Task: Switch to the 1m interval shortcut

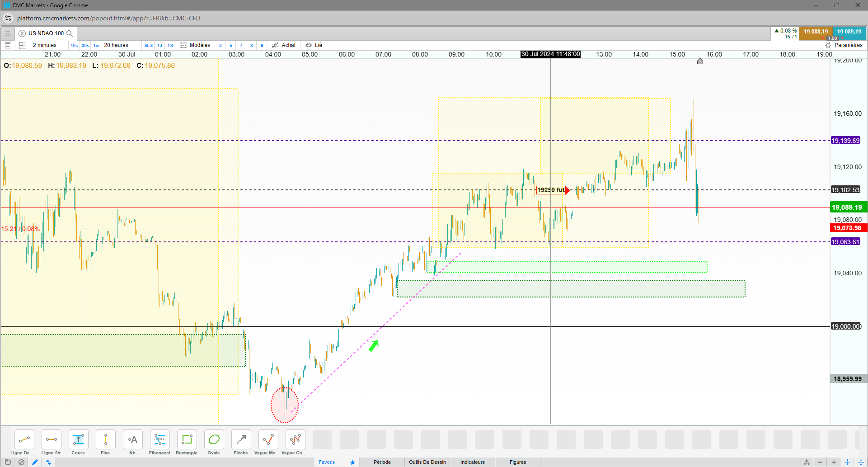Action: coord(96,45)
